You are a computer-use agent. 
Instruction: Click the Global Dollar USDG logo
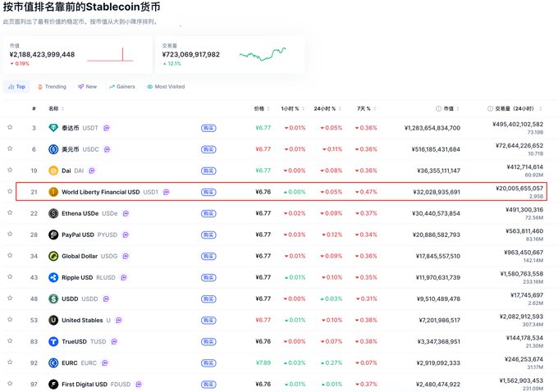click(x=53, y=256)
